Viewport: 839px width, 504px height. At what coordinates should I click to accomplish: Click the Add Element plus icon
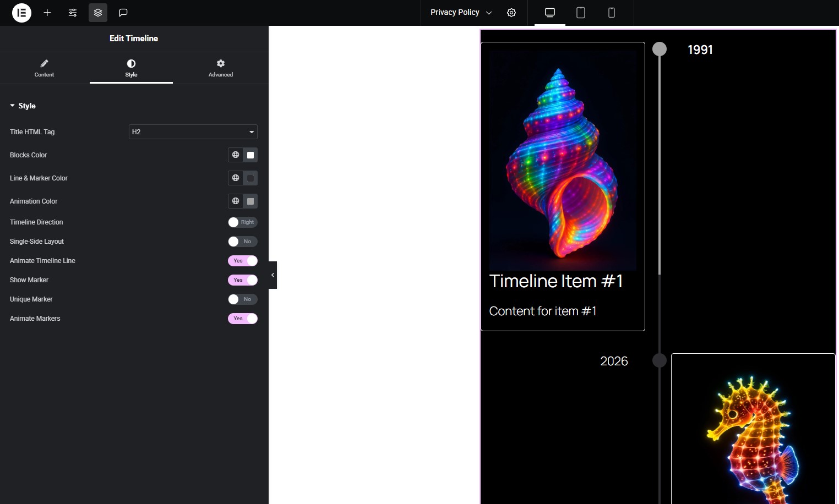pyautogui.click(x=47, y=13)
